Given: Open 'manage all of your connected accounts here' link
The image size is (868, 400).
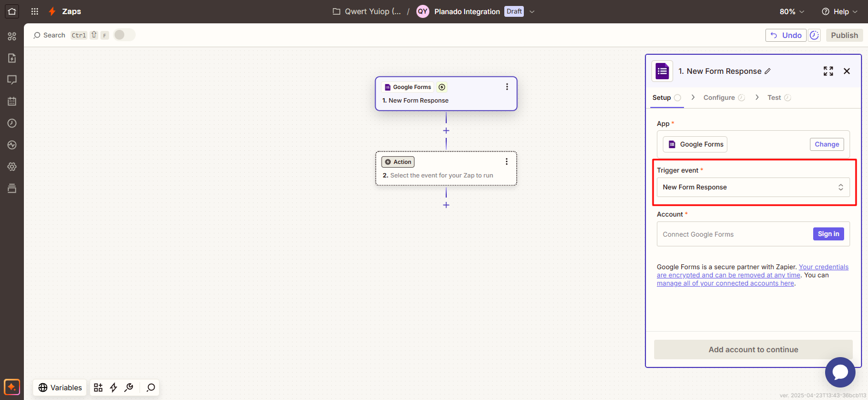Looking at the screenshot, I should click(x=725, y=283).
